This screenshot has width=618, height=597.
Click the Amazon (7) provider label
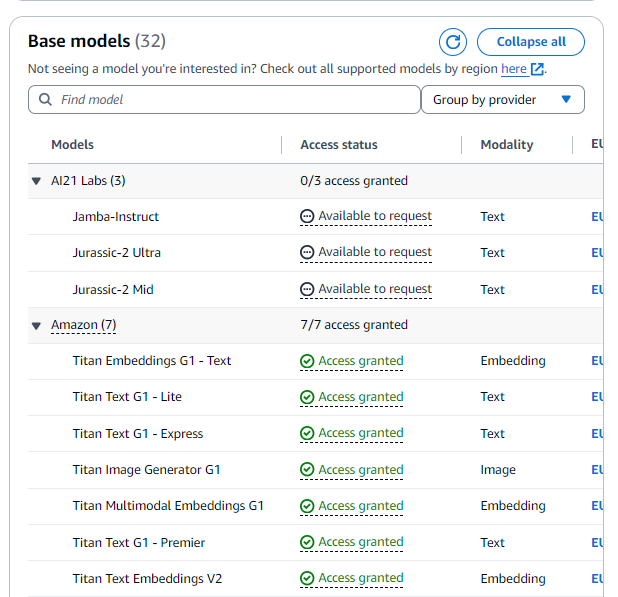pyautogui.click(x=84, y=325)
